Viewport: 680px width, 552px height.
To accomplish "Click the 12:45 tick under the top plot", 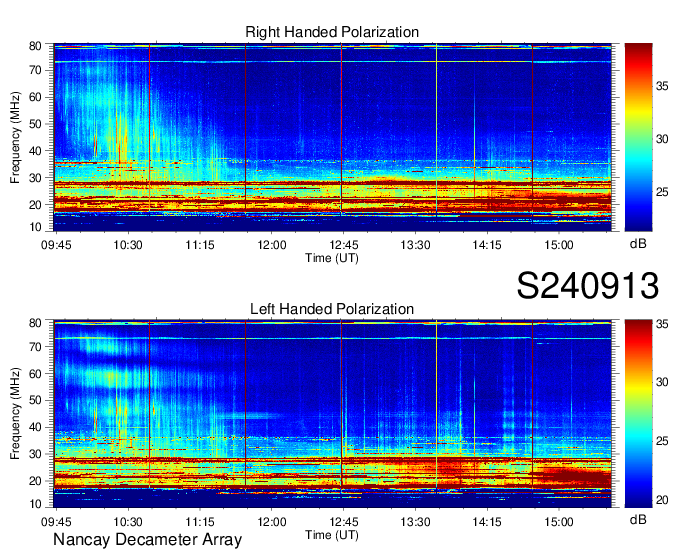I will click(343, 245).
